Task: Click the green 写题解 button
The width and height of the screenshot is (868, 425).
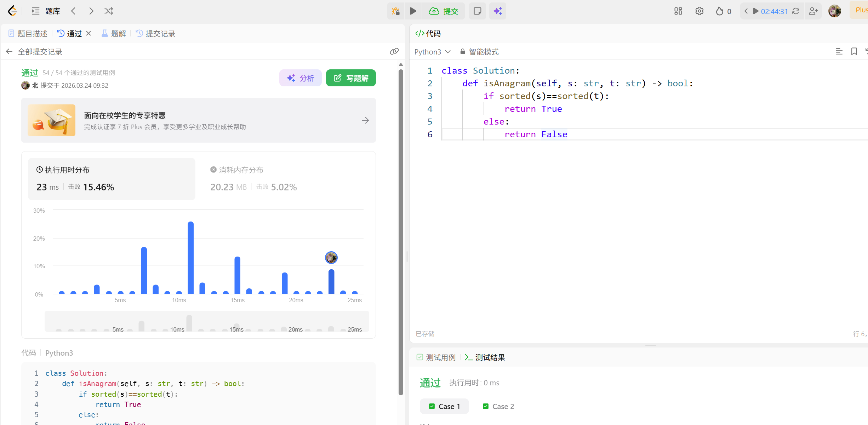Action: [x=350, y=78]
